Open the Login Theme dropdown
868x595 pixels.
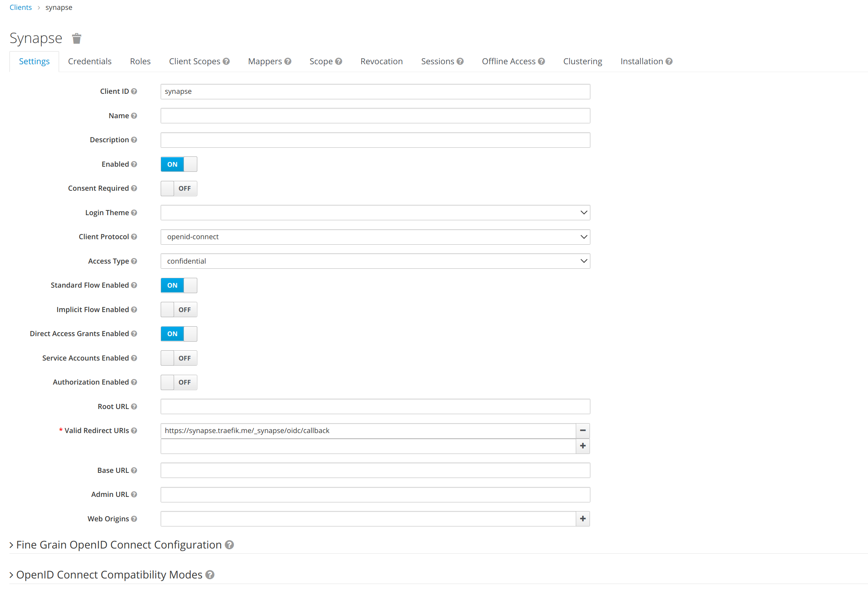click(x=375, y=213)
